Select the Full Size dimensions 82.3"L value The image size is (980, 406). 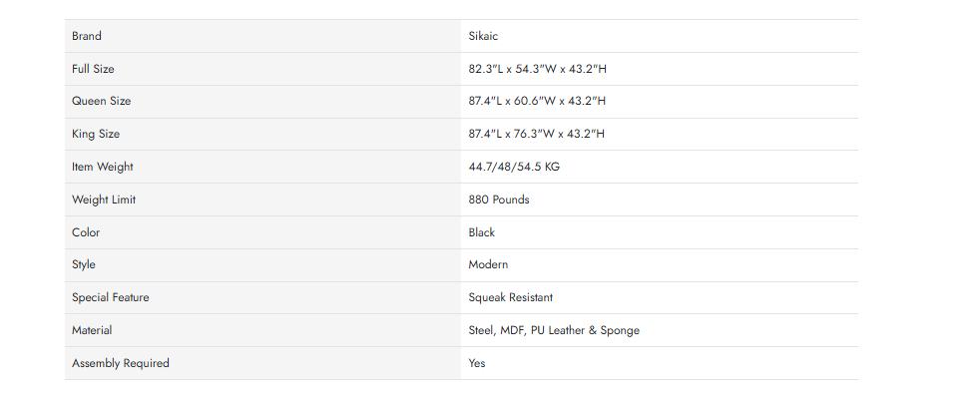[537, 69]
